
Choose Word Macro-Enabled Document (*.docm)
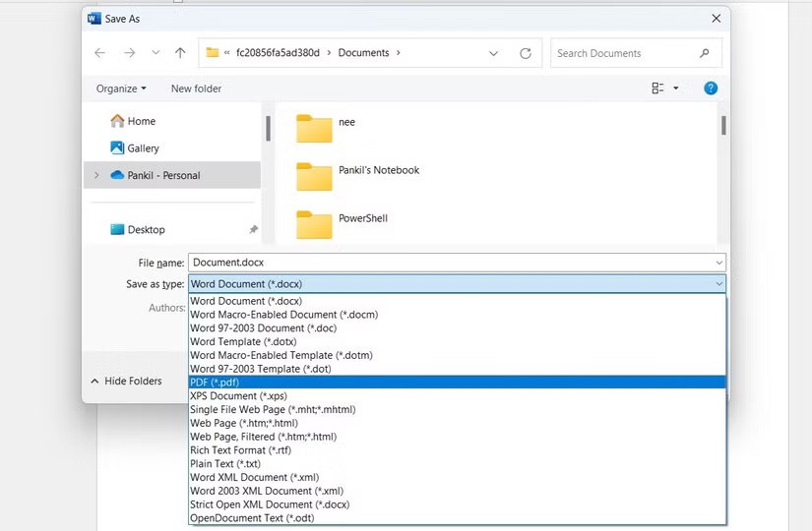pyautogui.click(x=458, y=314)
